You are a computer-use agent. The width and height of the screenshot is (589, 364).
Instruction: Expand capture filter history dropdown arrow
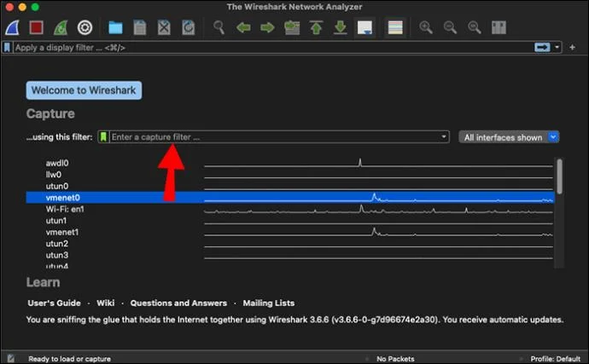point(444,137)
